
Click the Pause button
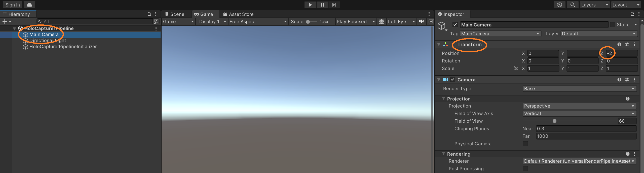click(x=322, y=5)
